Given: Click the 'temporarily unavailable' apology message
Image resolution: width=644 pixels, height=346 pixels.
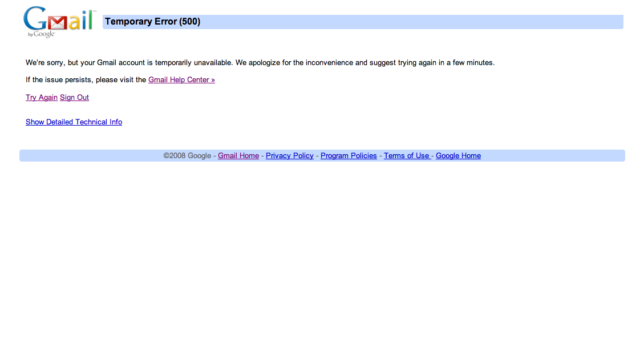Looking at the screenshot, I should tap(260, 63).
